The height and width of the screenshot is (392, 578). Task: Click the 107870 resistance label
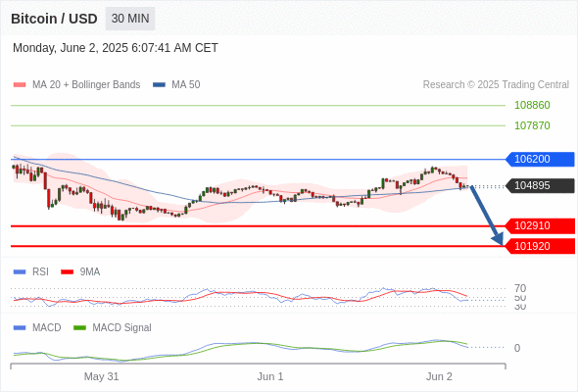pos(532,125)
